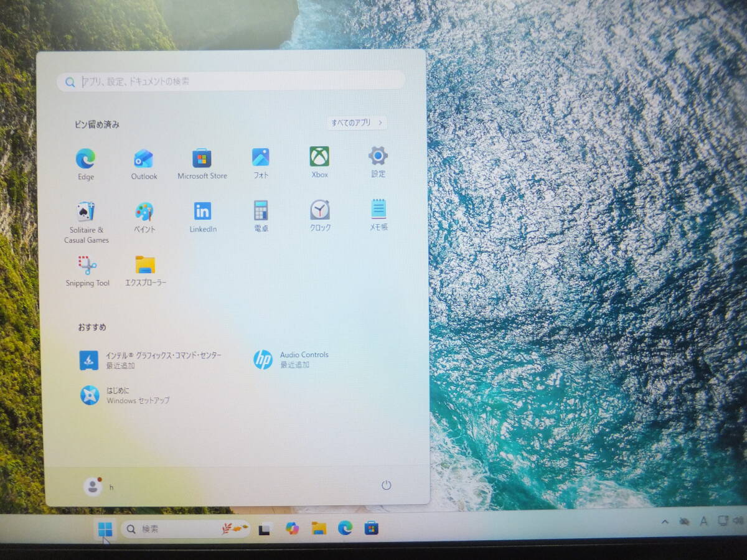This screenshot has width=747, height=560.
Task: Open the 電卓 (Calculator) app
Action: 261,217
